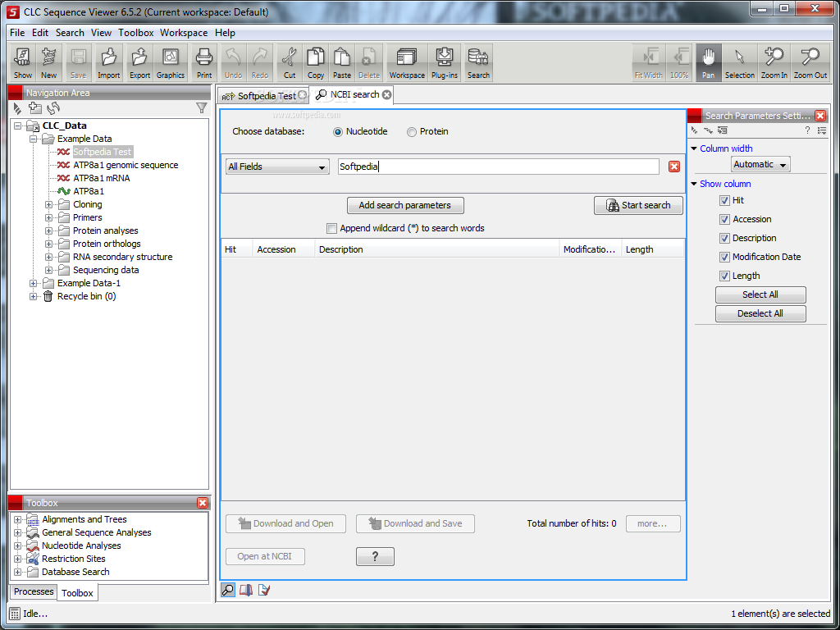Screen dimensions: 840x630
Task: Activate the Selection arrow tool
Action: [x=740, y=62]
